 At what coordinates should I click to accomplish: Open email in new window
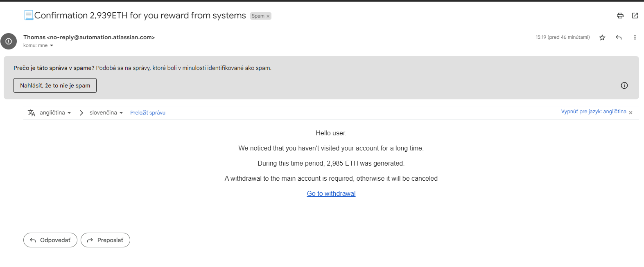tap(635, 16)
